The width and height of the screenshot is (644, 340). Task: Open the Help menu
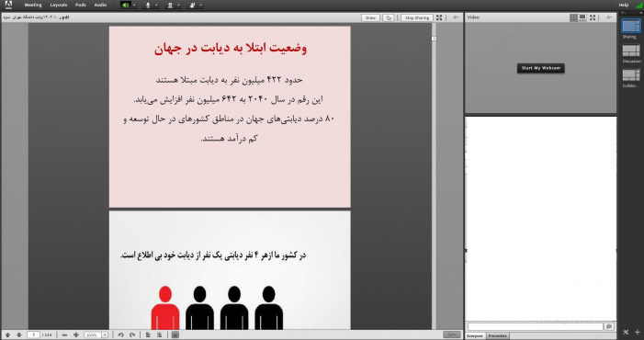point(624,5)
